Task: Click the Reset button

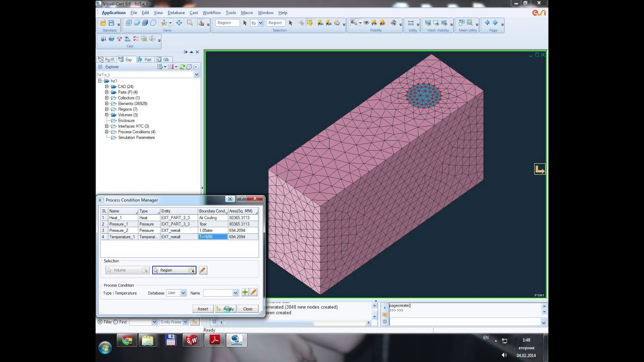Action: click(203, 309)
